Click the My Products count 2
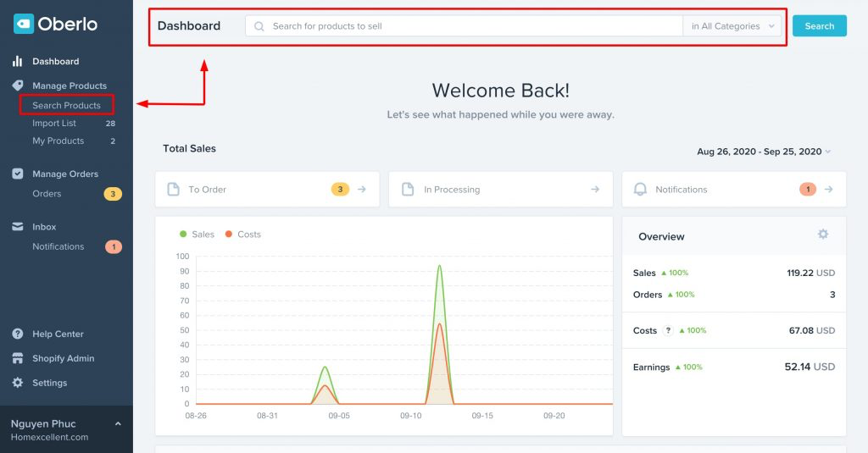The image size is (868, 453). (x=113, y=141)
